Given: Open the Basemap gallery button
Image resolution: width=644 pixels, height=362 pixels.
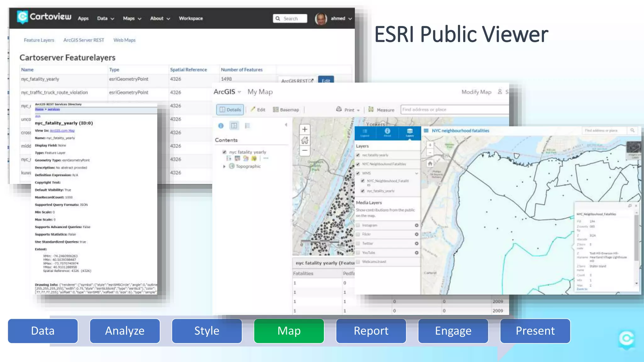Looking at the screenshot, I should (286, 110).
